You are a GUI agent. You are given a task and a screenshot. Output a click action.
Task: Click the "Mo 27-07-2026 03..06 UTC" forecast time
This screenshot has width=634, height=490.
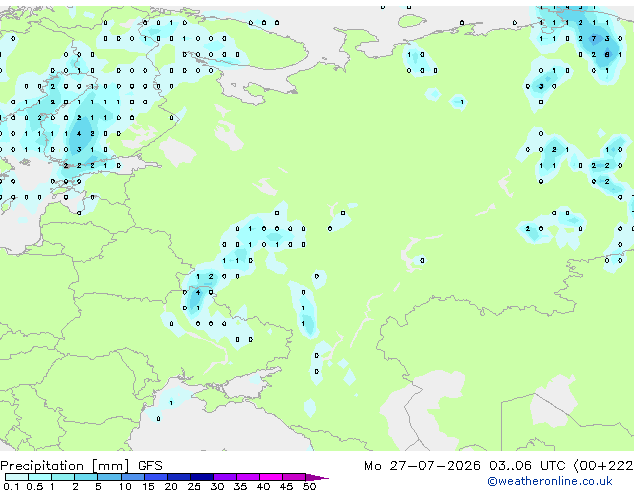[x=465, y=466]
